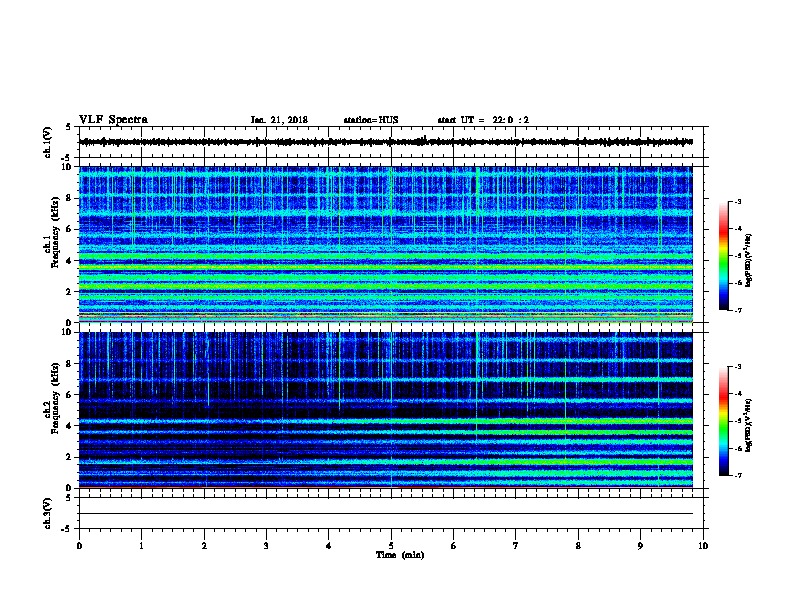
Task: Click the "4" kHz tick of ch.1 spectrogram
Action: [70, 261]
